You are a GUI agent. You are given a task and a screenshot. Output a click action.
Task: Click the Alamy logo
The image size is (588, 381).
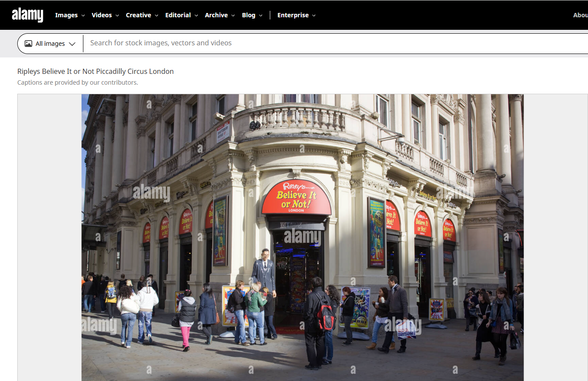pos(28,15)
